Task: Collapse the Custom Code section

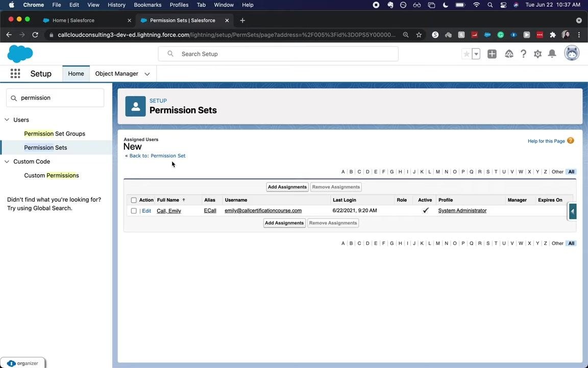Action: coord(7,162)
